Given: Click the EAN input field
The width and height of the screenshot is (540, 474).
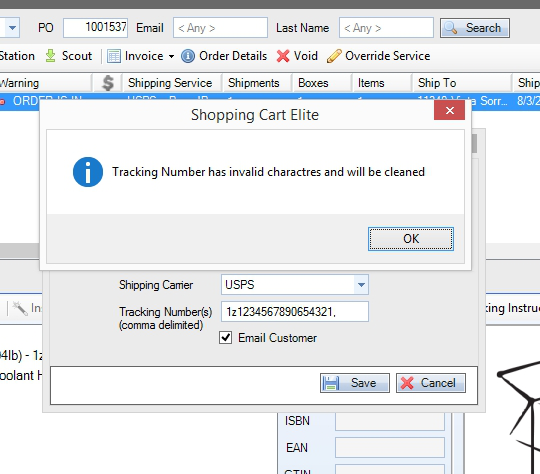Looking at the screenshot, I should point(390,447).
